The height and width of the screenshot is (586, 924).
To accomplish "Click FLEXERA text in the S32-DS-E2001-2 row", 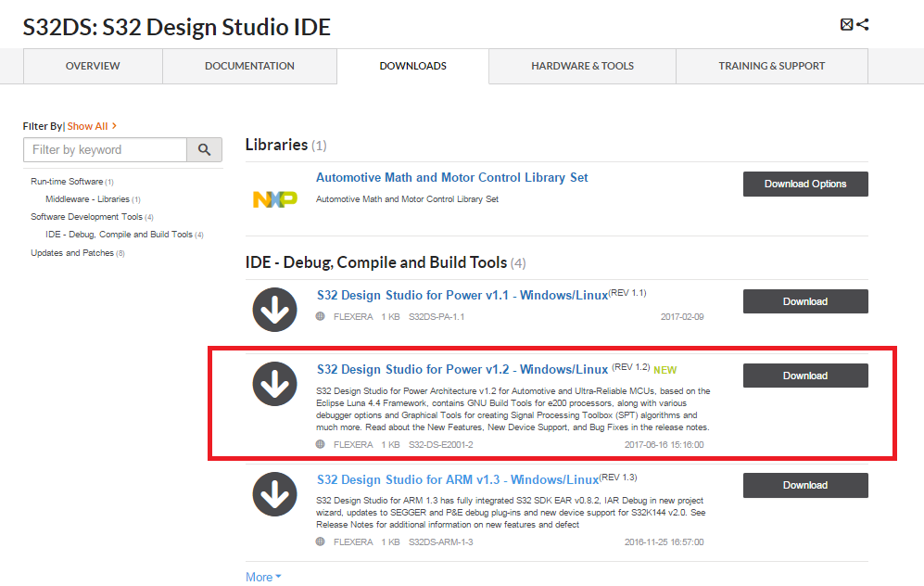I will click(354, 444).
